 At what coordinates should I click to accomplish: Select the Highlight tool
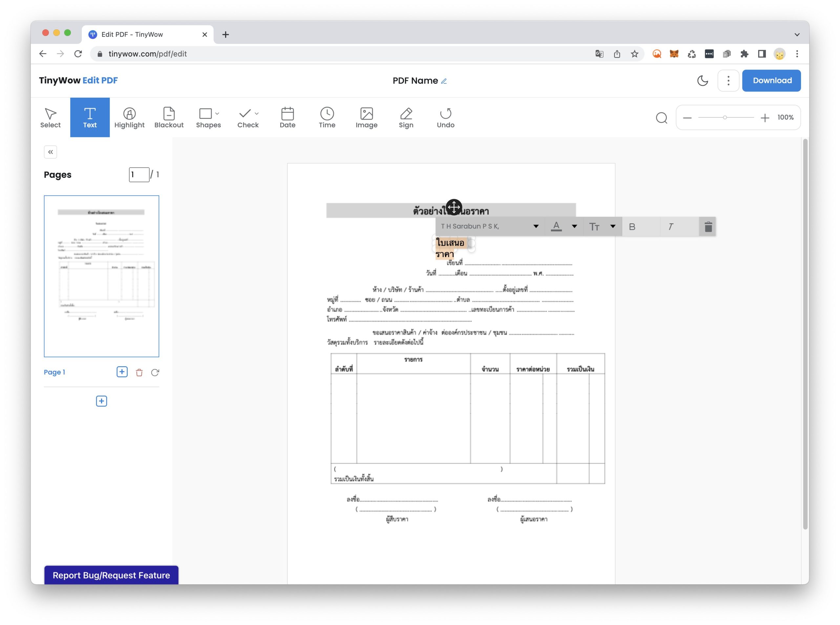tap(129, 117)
